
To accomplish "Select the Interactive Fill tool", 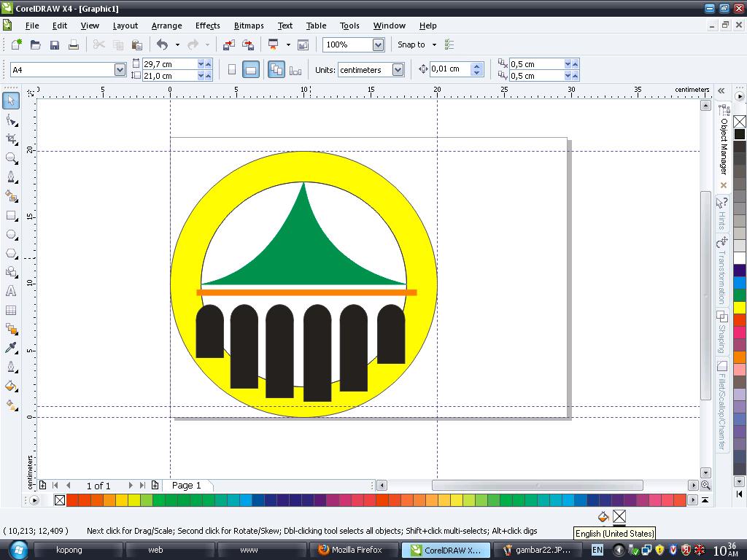I will point(11,405).
